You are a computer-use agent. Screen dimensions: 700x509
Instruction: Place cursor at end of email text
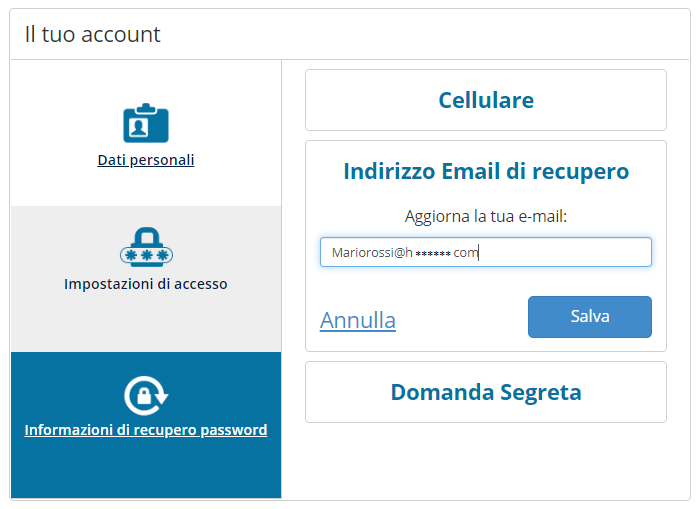click(479, 253)
